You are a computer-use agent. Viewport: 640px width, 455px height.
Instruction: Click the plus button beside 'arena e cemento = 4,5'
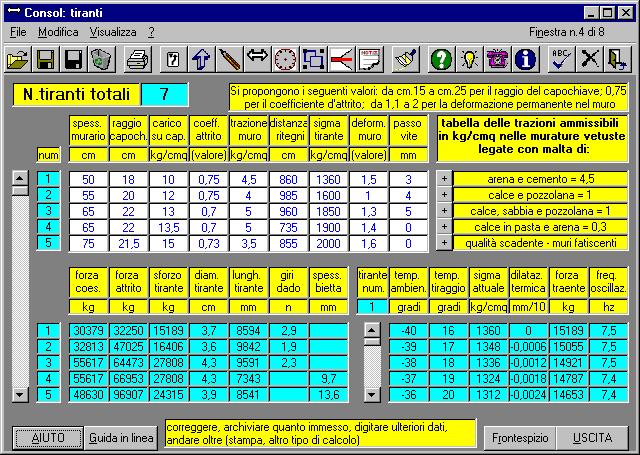click(x=444, y=179)
